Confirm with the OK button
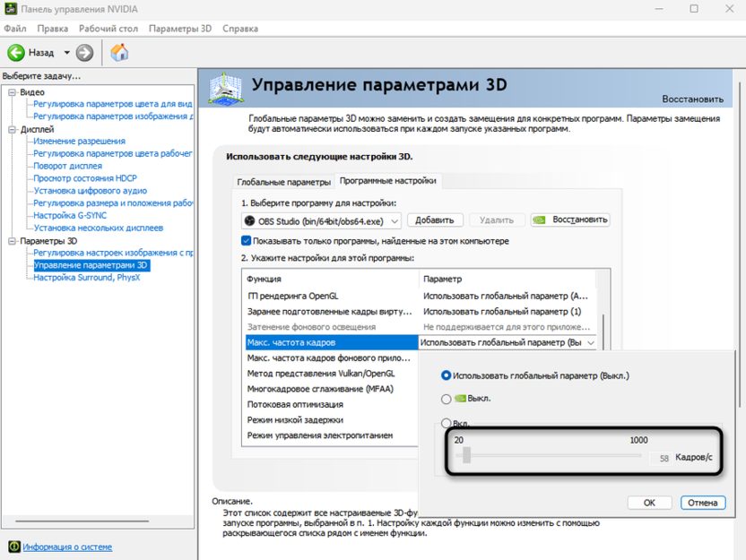This screenshot has width=746, height=560. click(x=649, y=503)
